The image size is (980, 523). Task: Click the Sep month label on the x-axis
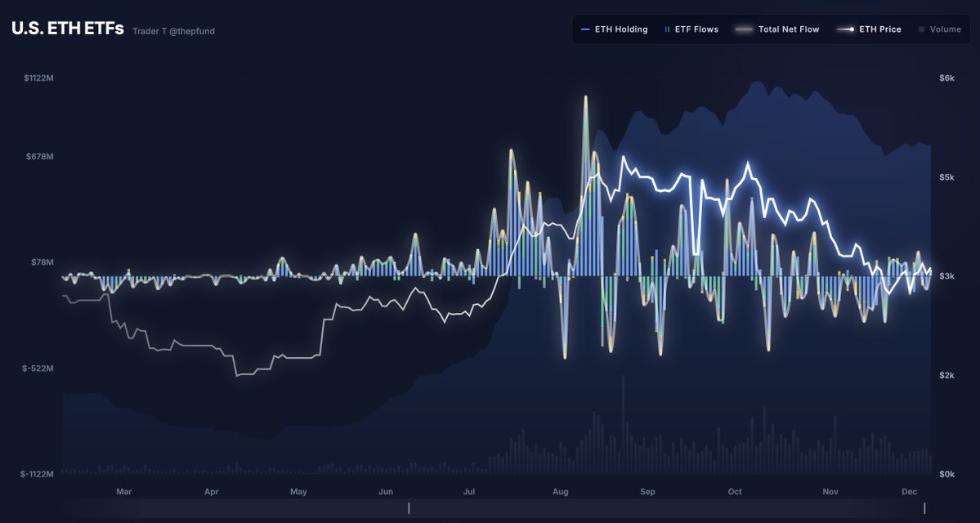pyautogui.click(x=647, y=492)
